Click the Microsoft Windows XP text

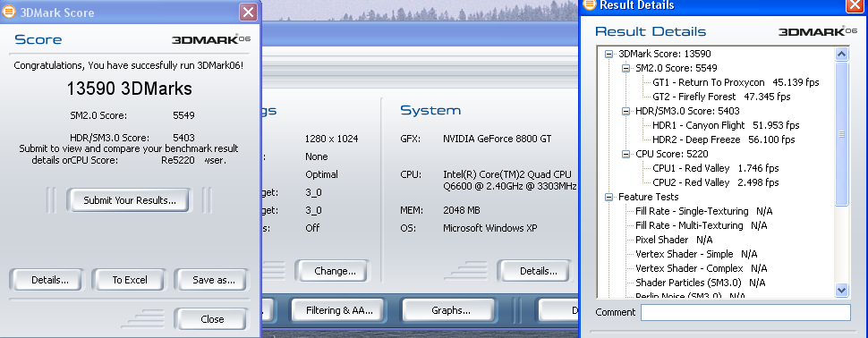pos(489,228)
